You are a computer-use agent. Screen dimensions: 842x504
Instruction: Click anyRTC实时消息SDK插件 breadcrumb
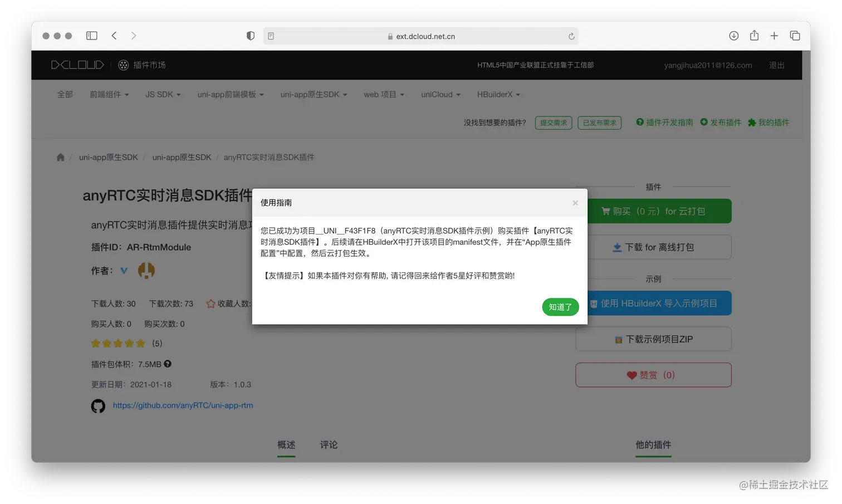pos(269,157)
